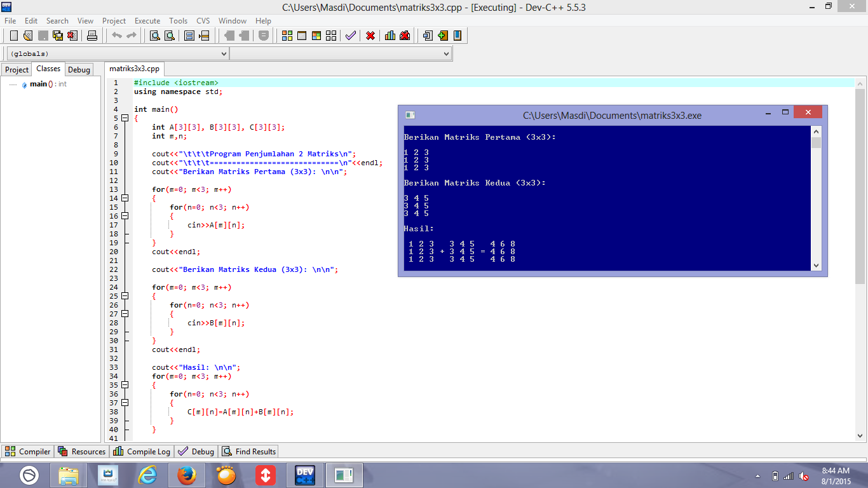Viewport: 868px width, 488px height.
Task: Click the green plus Insert icon
Action: coord(443,36)
